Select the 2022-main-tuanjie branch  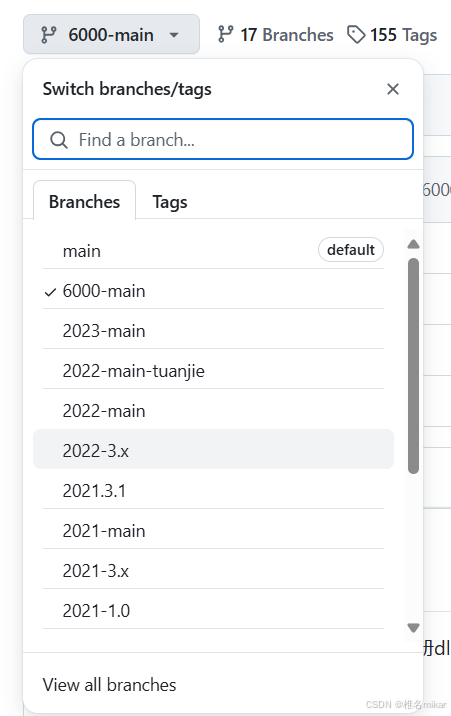tap(213, 371)
